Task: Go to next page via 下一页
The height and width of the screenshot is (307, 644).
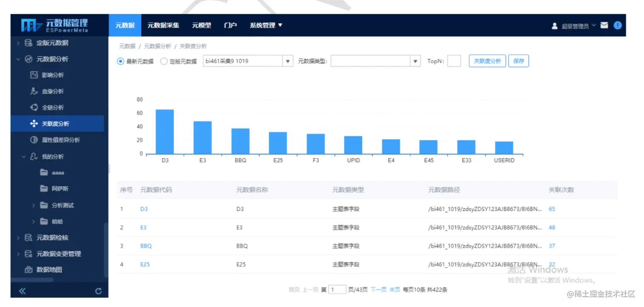Action: coord(378,290)
